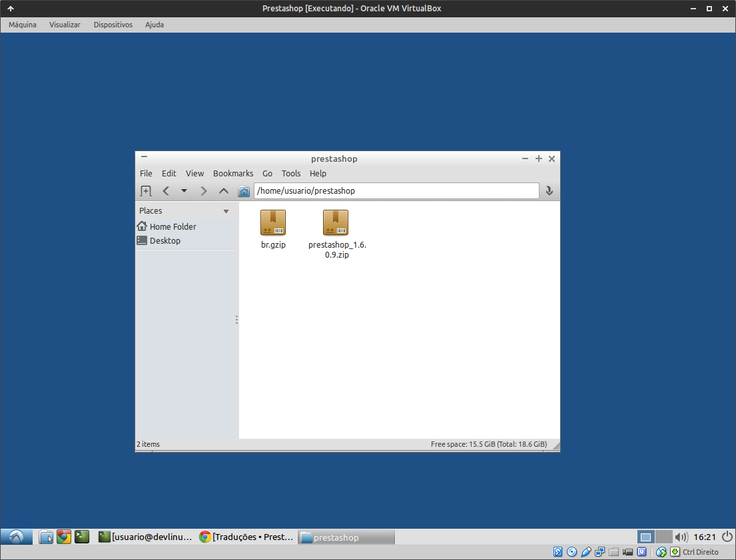Image resolution: width=736 pixels, height=560 pixels.
Task: Open the Tools menu
Action: (x=291, y=173)
